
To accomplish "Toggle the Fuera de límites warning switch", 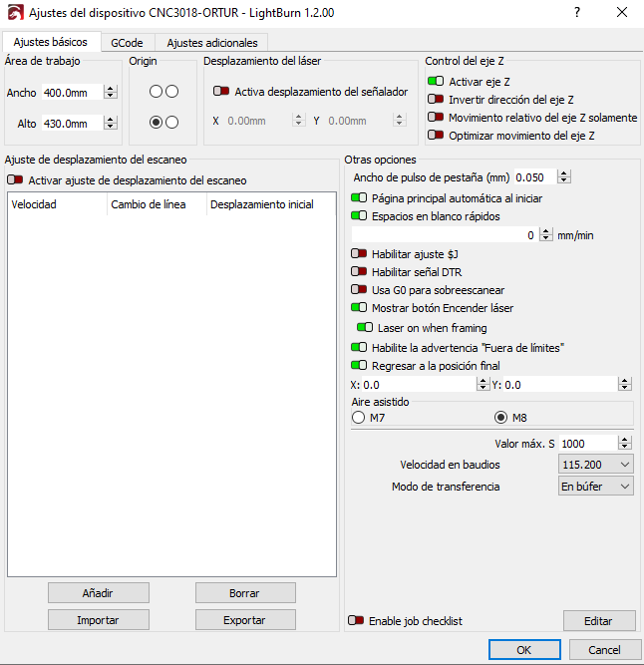I will click(x=359, y=347).
